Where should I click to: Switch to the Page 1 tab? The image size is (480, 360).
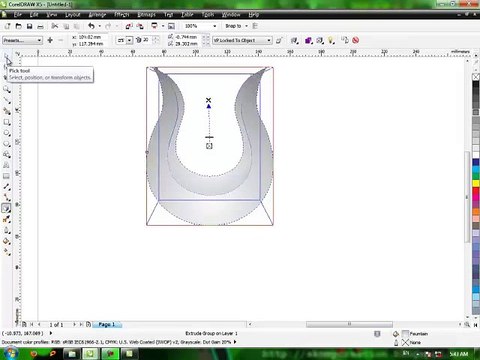106,324
